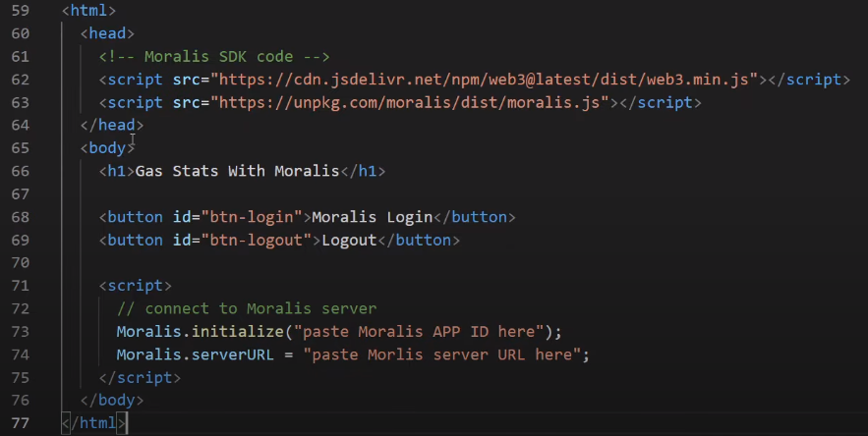The image size is (868, 436).
Task: Click the "btn-logout" id attribute value
Action: pyautogui.click(x=257, y=241)
